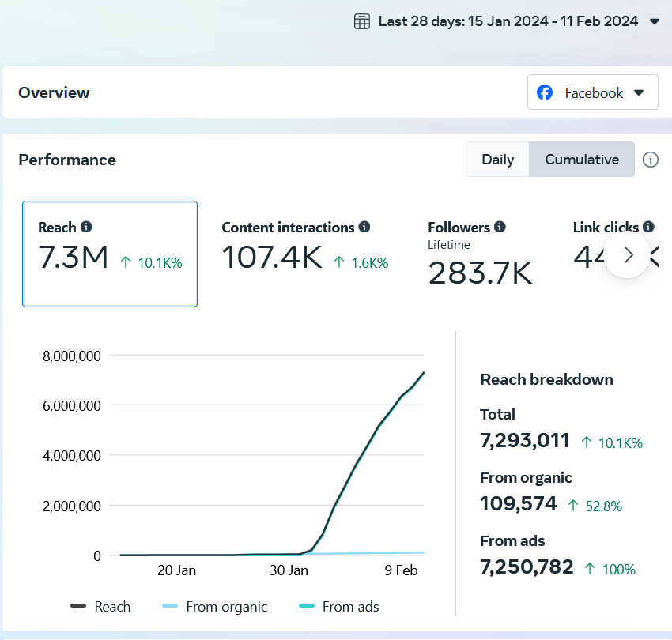Click info icon next to Link clicks
This screenshot has width=672, height=640.
point(648,227)
